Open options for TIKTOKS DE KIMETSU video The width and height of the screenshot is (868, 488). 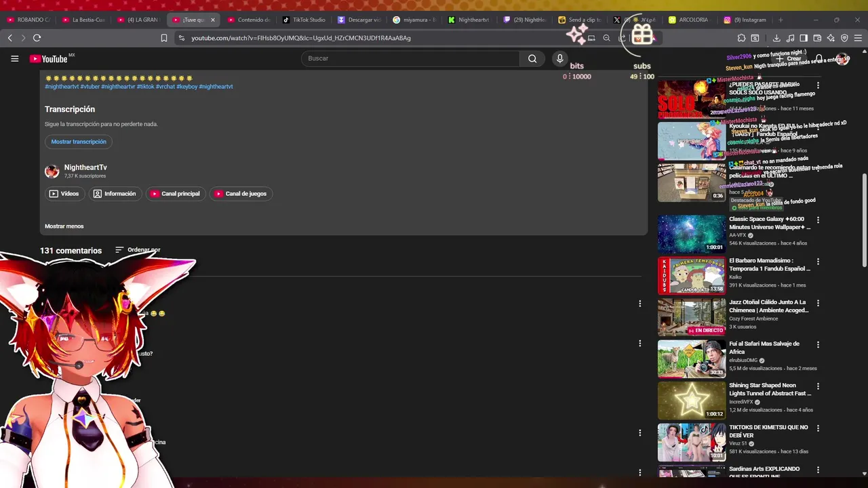point(818,428)
